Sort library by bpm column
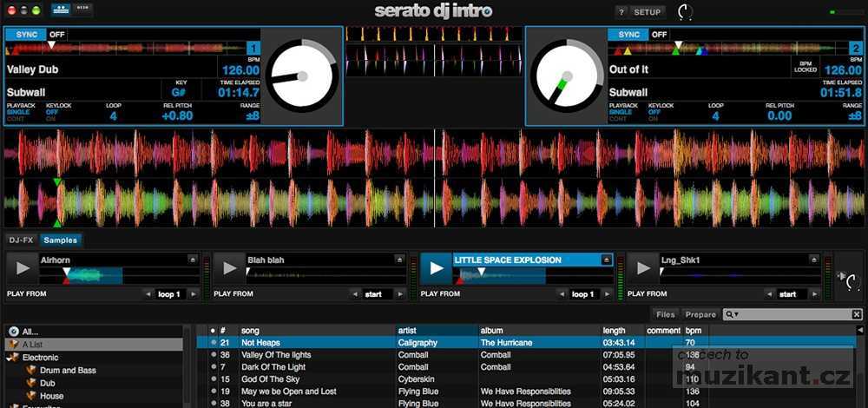 [696, 331]
